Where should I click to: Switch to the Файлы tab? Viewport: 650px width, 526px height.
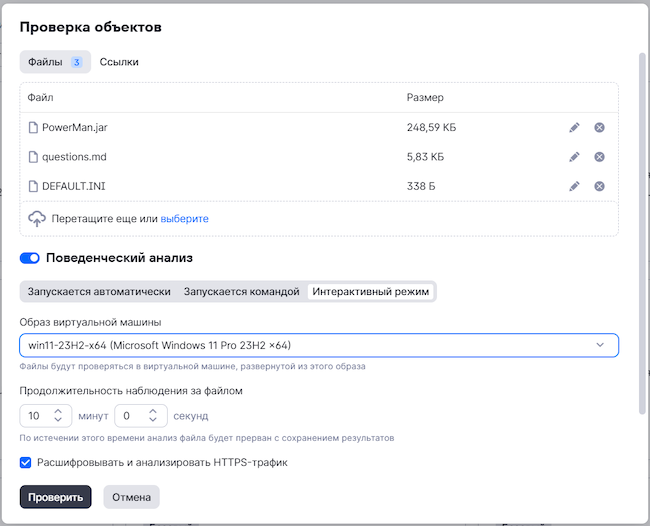click(x=55, y=62)
